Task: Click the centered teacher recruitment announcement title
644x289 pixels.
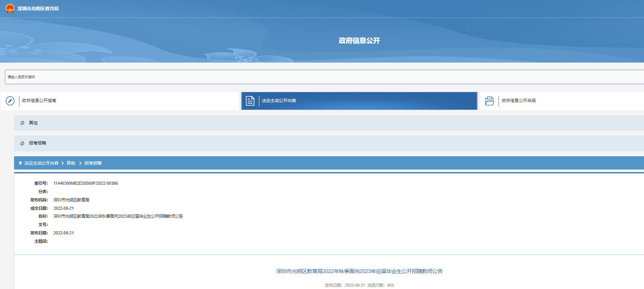Action: click(x=359, y=271)
